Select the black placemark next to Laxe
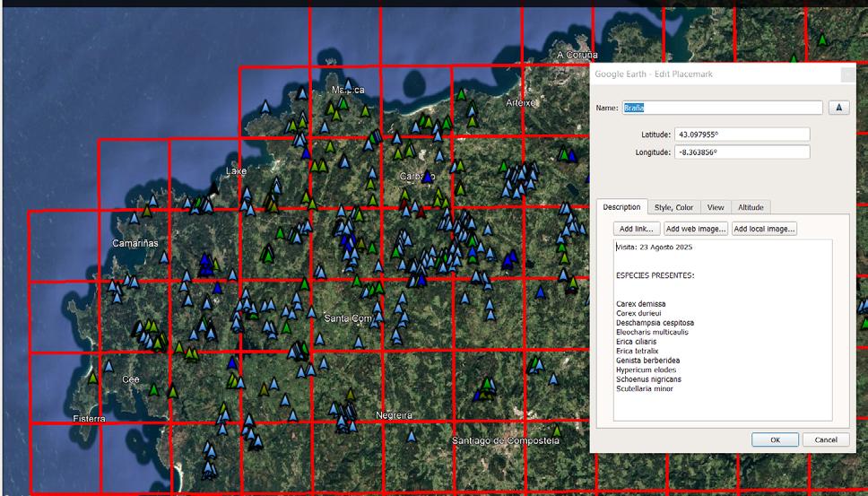The width and height of the screenshot is (868, 496). [213, 187]
